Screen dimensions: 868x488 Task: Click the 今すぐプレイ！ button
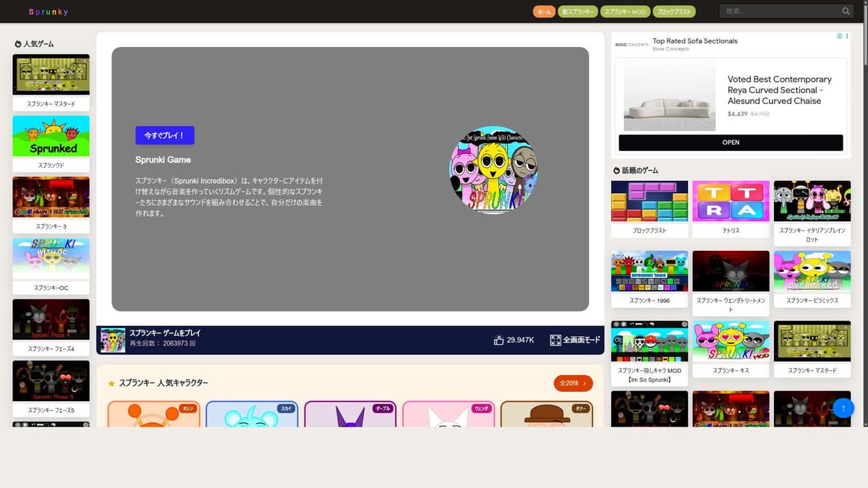point(165,135)
